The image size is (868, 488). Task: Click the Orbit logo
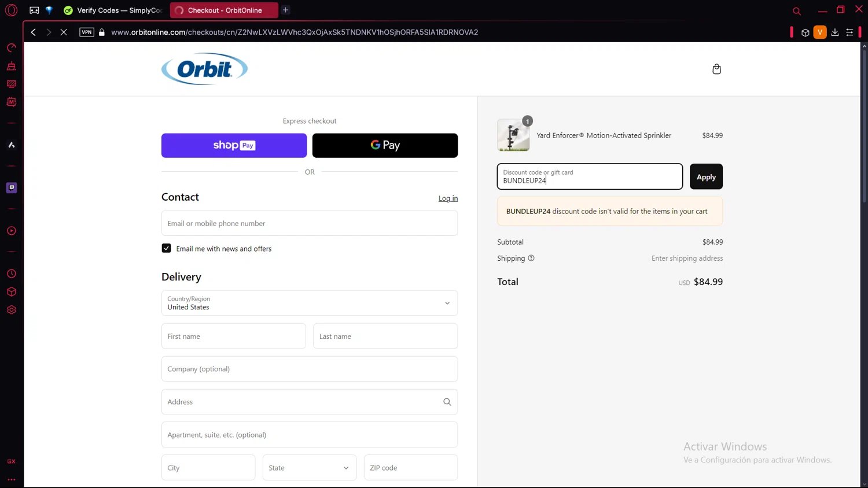click(x=204, y=69)
